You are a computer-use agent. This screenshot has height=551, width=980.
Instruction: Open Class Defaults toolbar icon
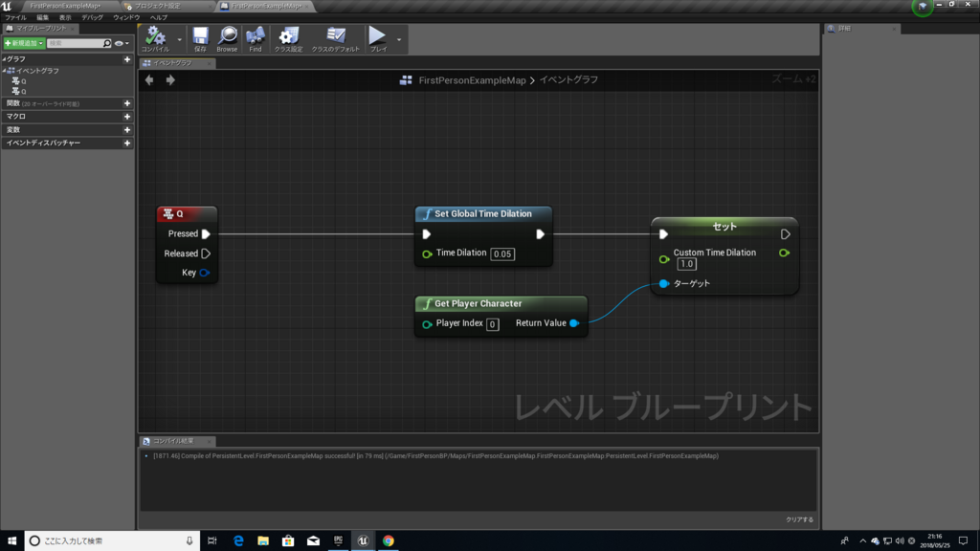(336, 35)
